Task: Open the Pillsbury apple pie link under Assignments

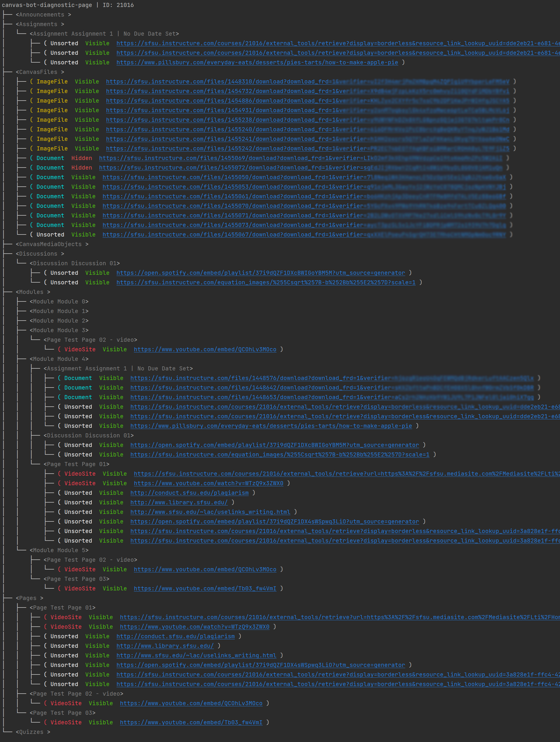Action: pos(257,62)
